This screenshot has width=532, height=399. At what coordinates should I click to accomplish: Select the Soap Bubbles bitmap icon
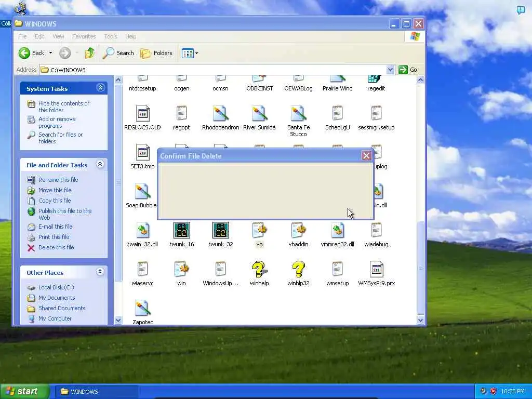(x=142, y=191)
